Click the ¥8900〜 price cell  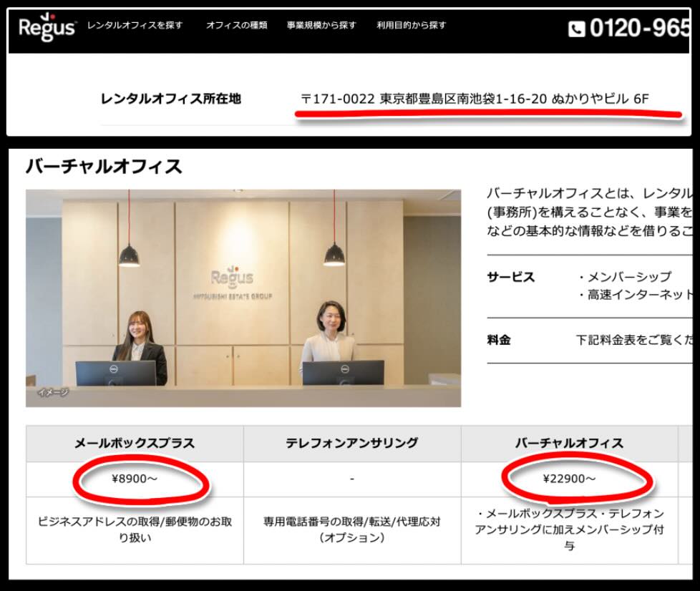pyautogui.click(x=135, y=479)
